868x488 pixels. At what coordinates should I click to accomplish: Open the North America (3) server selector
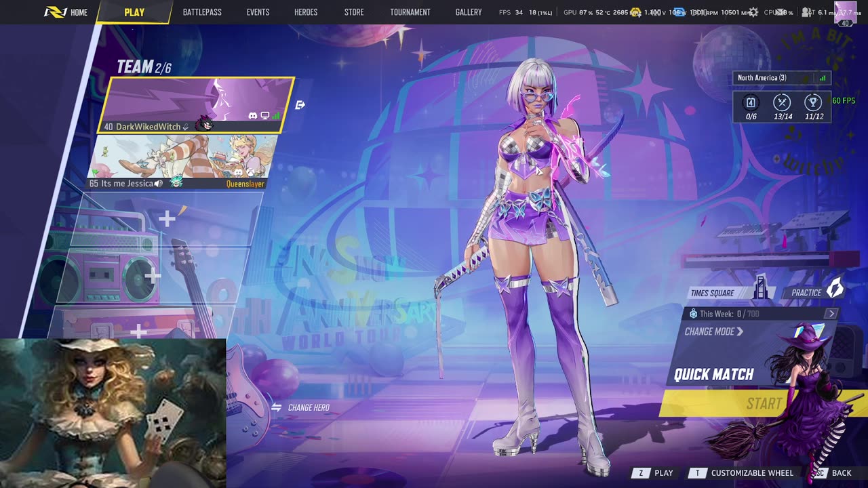pyautogui.click(x=782, y=78)
